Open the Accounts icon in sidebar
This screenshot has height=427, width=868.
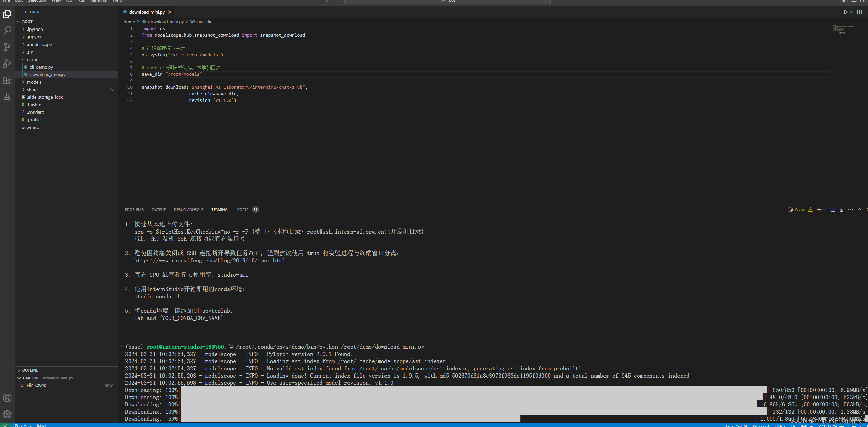[x=7, y=398]
